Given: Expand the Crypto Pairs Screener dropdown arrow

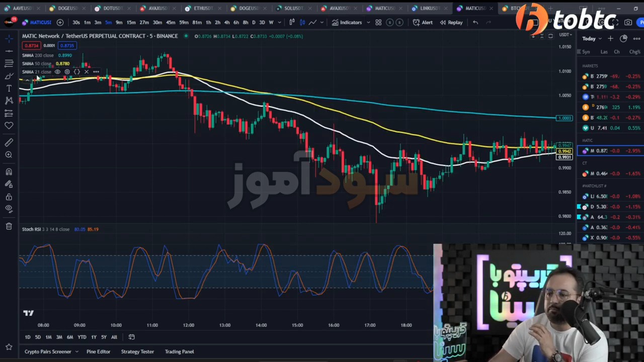Looking at the screenshot, I should [x=76, y=351].
